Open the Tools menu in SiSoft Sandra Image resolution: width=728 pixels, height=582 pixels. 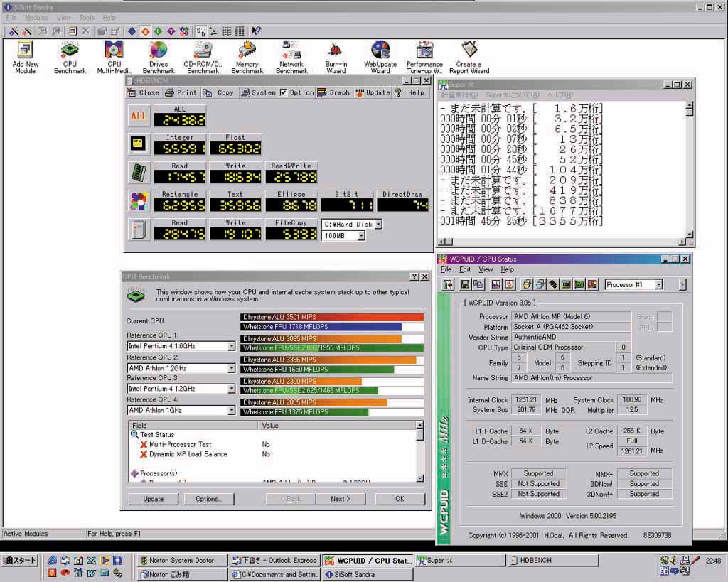(x=87, y=18)
